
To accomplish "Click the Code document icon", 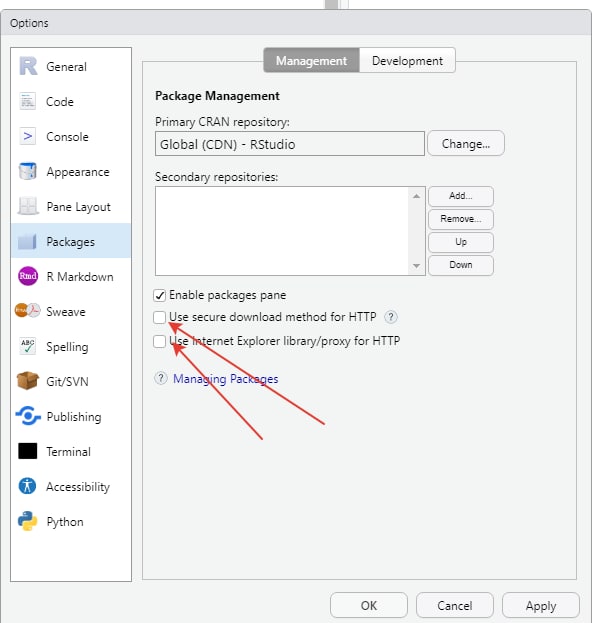I will (27, 101).
